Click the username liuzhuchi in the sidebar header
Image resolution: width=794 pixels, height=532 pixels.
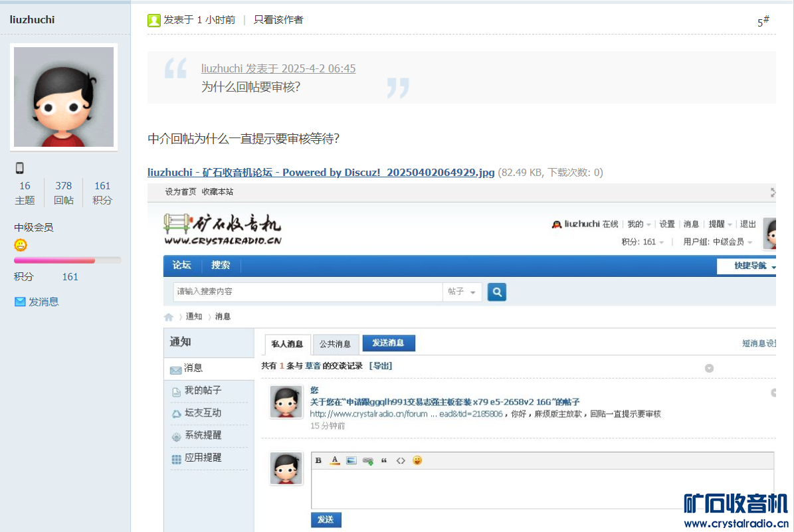(33, 20)
